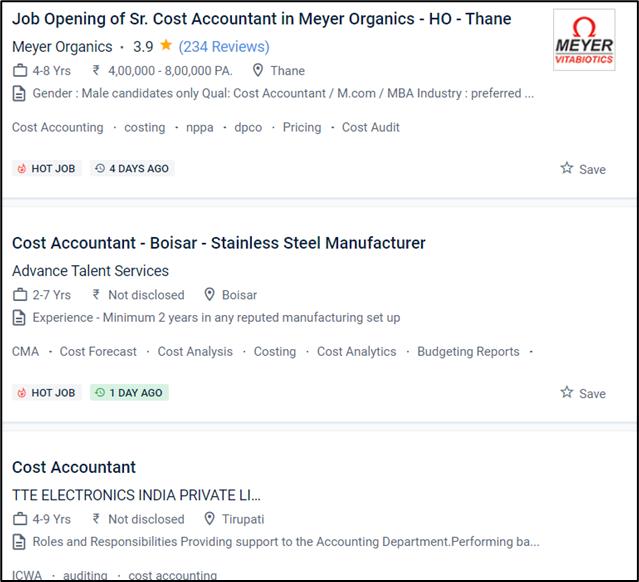Select the 'Cost Audit' skill tag

(370, 128)
